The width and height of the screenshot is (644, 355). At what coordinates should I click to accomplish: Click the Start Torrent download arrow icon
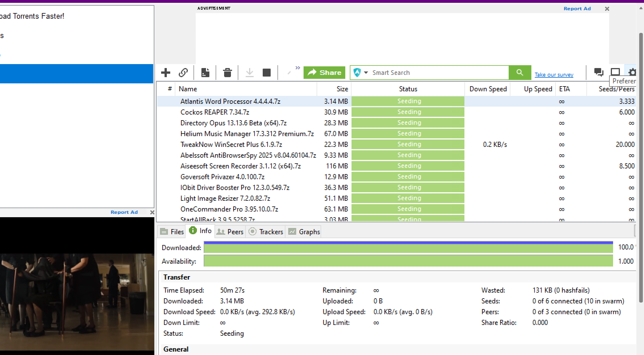(249, 73)
